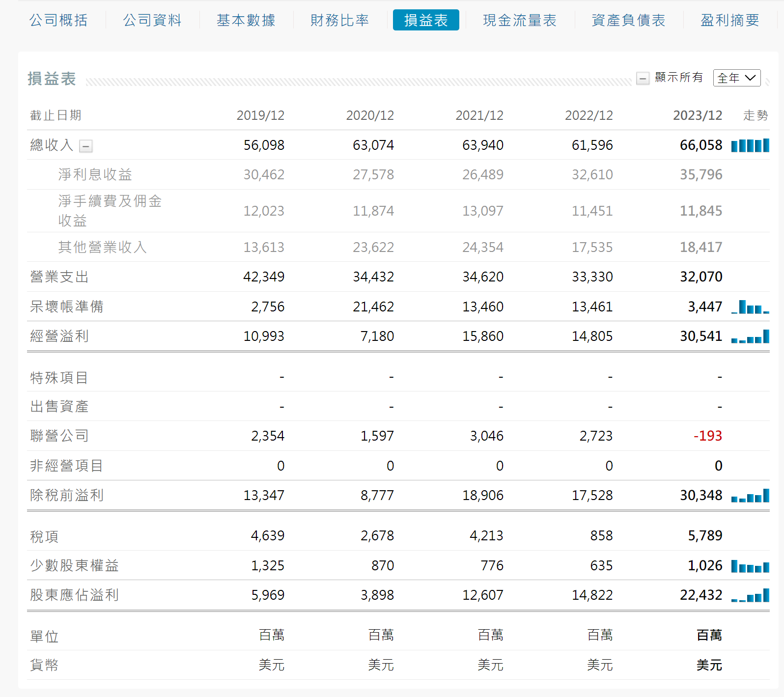Go to the 基本數據 tab
The width and height of the screenshot is (784, 697).
[x=246, y=20]
